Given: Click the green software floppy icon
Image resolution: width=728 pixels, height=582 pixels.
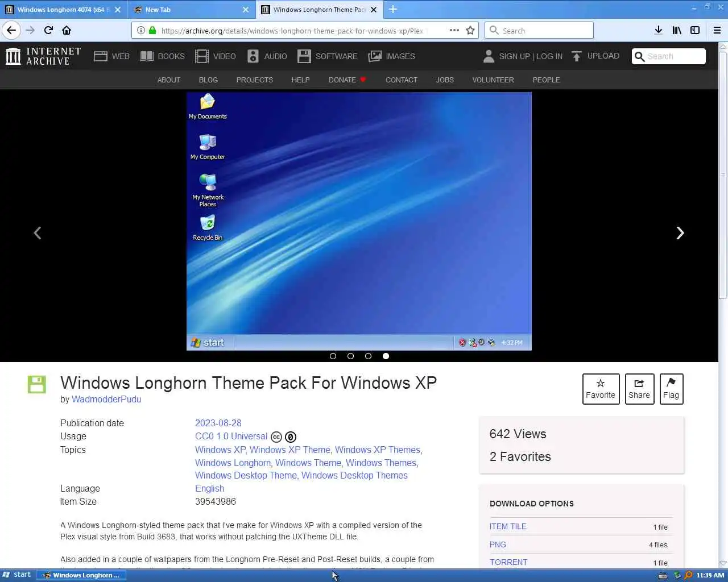Looking at the screenshot, I should (37, 384).
